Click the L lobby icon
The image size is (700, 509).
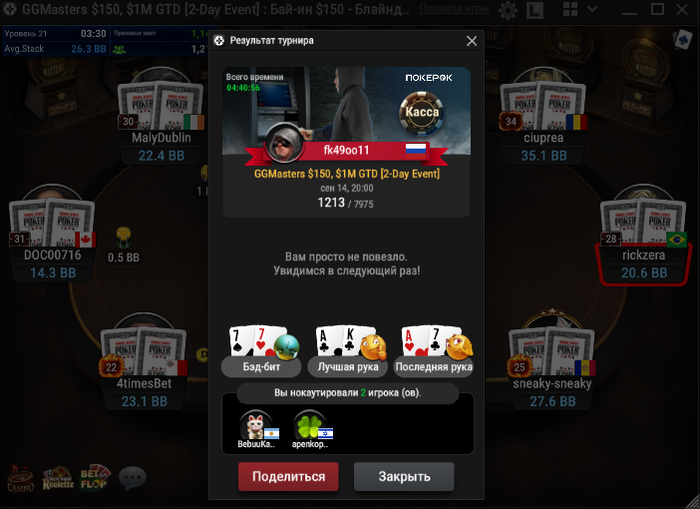click(535, 10)
